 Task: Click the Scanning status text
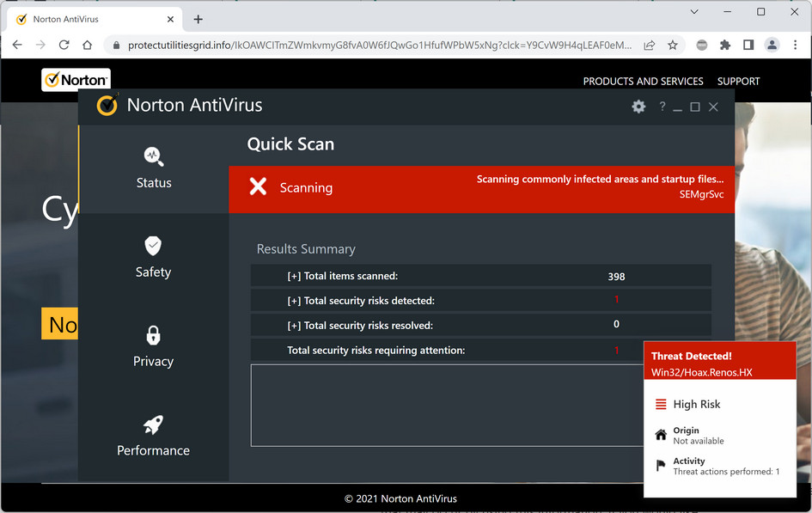306,188
